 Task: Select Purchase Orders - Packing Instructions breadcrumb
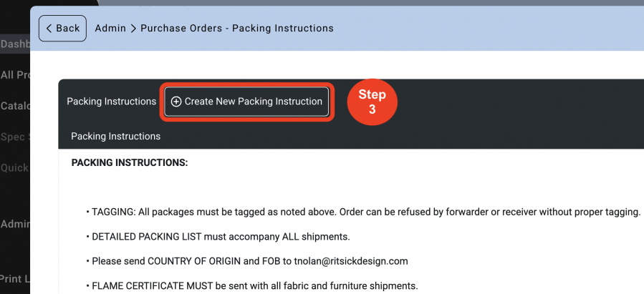pyautogui.click(x=237, y=29)
